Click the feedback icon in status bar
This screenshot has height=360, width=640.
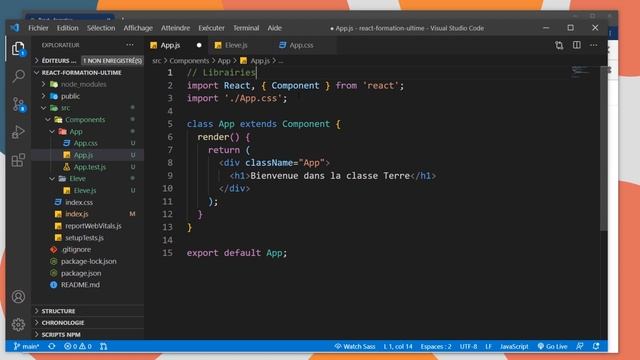(x=580, y=346)
